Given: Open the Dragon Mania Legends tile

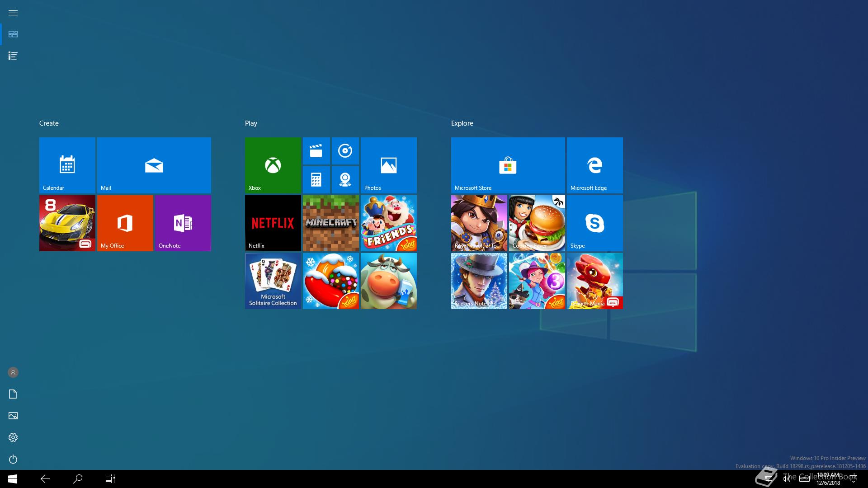Looking at the screenshot, I should click(595, 281).
